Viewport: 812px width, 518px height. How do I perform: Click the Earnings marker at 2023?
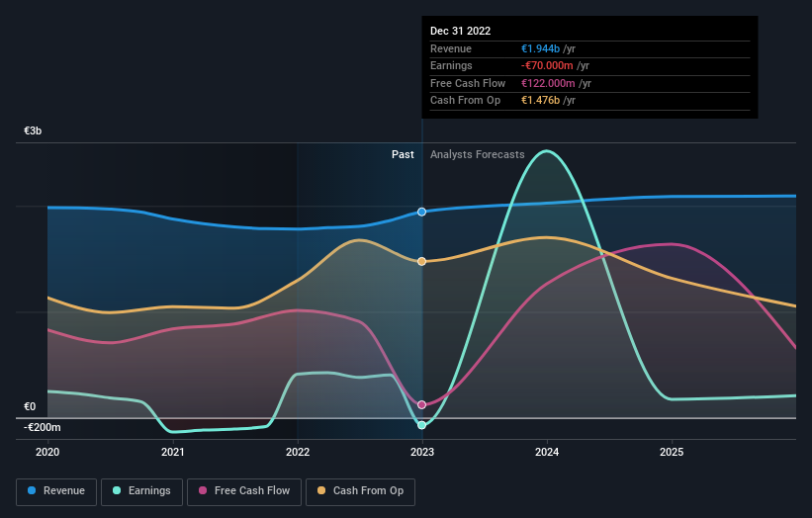click(x=422, y=425)
